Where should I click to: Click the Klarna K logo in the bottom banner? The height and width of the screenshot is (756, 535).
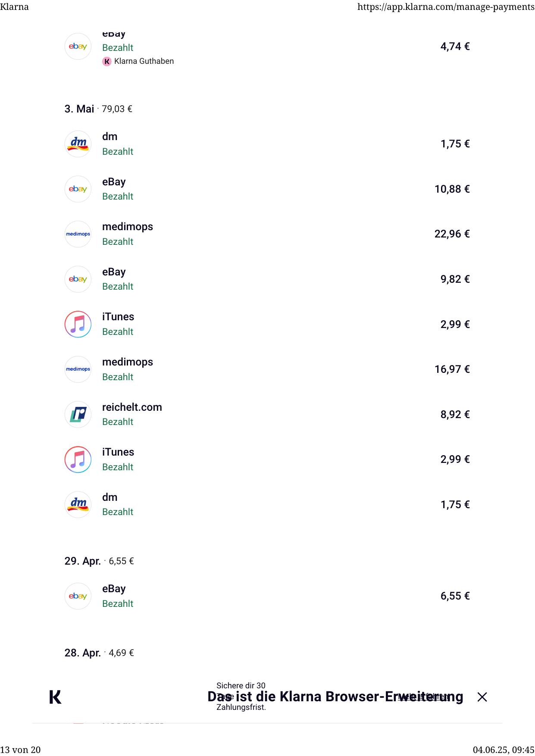pyautogui.click(x=55, y=697)
